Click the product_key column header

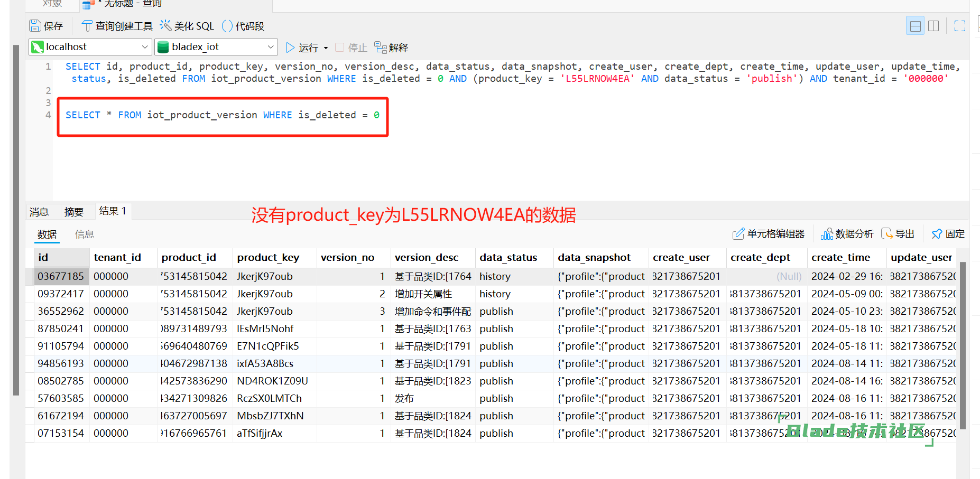click(274, 257)
